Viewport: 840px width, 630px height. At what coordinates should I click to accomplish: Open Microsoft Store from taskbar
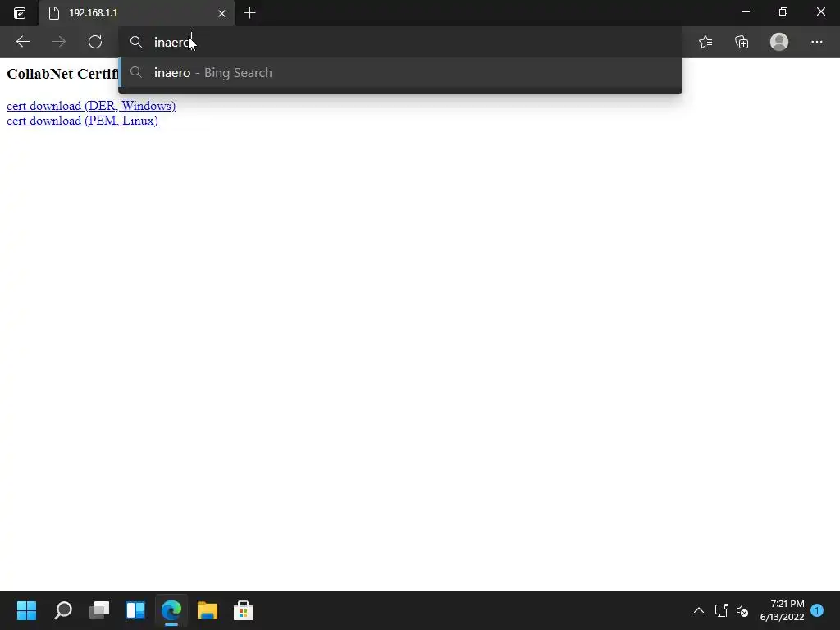tap(243, 610)
